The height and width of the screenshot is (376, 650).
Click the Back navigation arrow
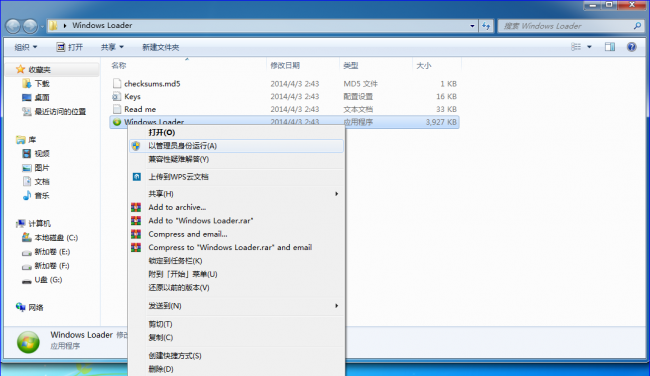coord(13,26)
